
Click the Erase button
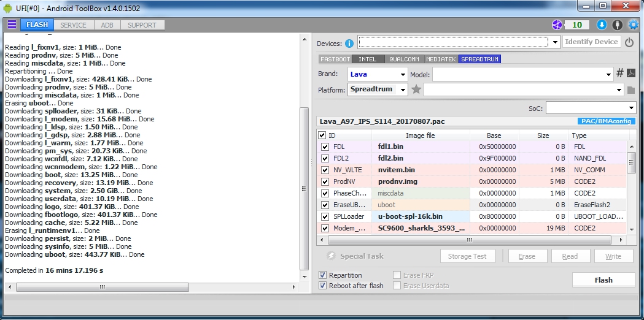pyautogui.click(x=527, y=256)
